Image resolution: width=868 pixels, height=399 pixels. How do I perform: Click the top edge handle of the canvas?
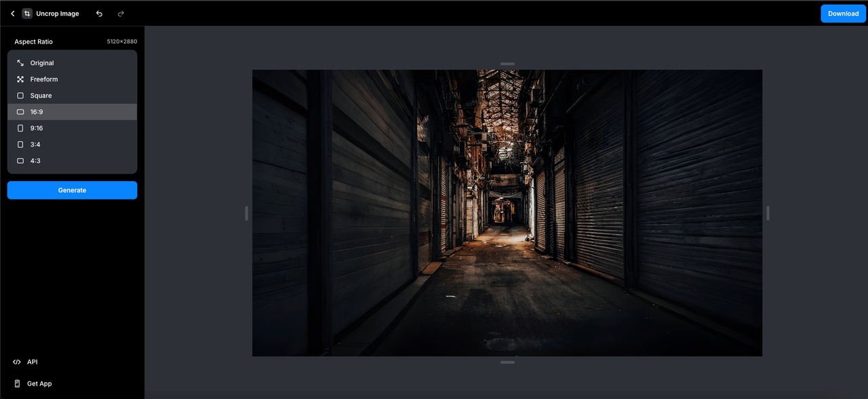[507, 64]
